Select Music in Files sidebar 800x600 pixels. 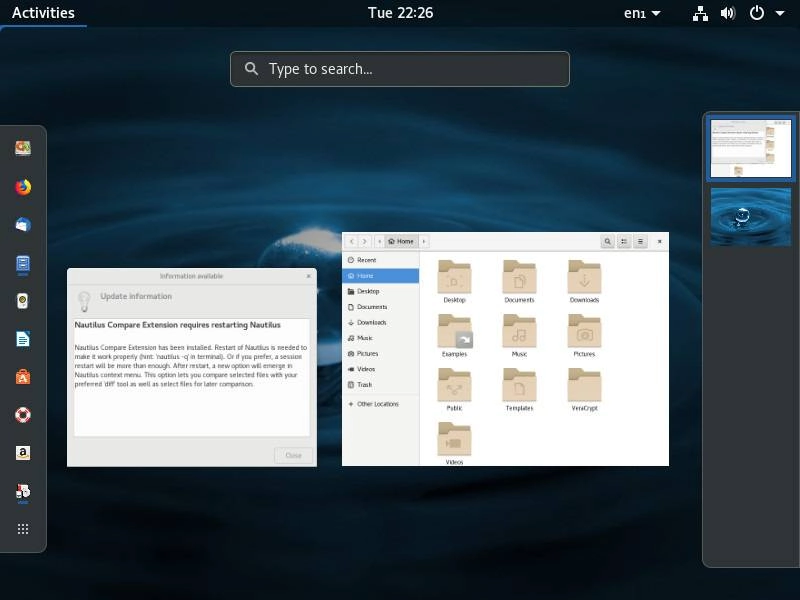coord(381,338)
